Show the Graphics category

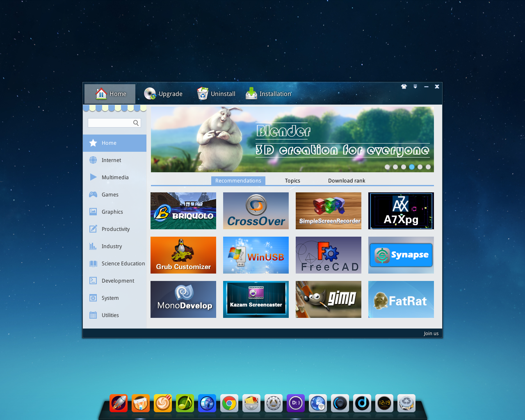[114, 212]
